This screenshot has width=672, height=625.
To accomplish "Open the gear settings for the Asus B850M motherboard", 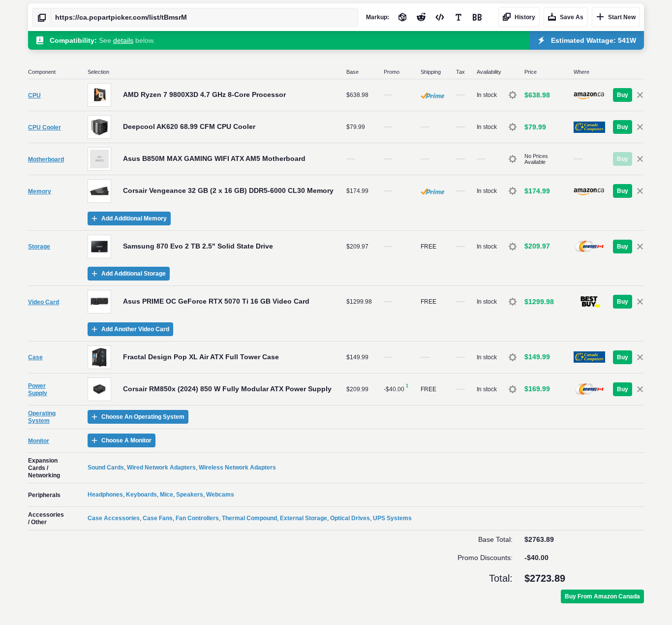I will [x=513, y=159].
